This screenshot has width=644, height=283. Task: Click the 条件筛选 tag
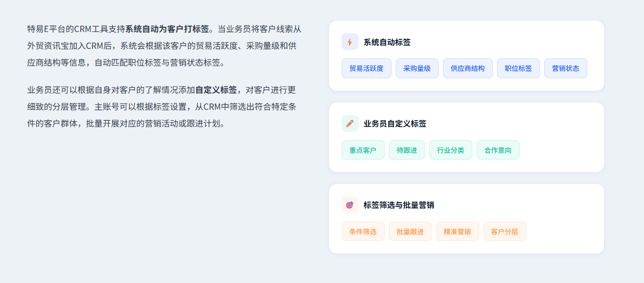click(x=363, y=231)
